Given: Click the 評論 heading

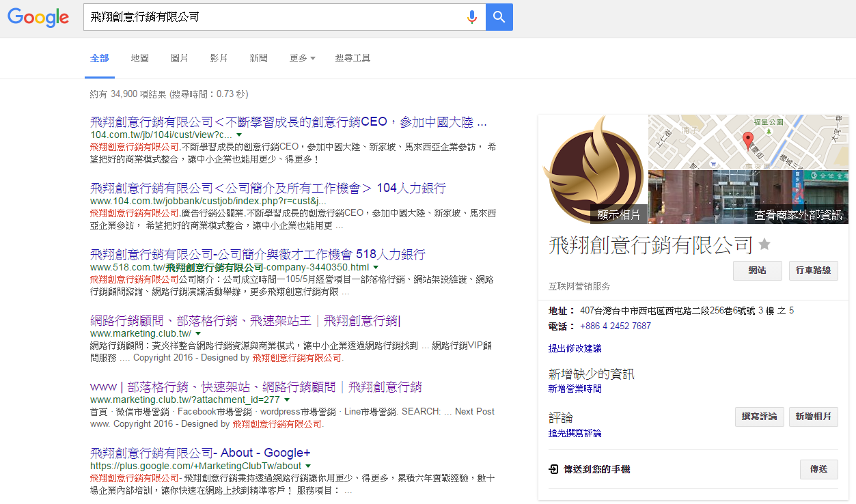Looking at the screenshot, I should point(561,418).
